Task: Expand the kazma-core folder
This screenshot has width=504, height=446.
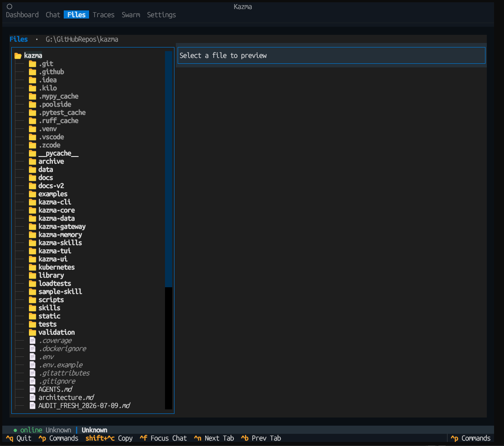Action: click(x=52, y=210)
